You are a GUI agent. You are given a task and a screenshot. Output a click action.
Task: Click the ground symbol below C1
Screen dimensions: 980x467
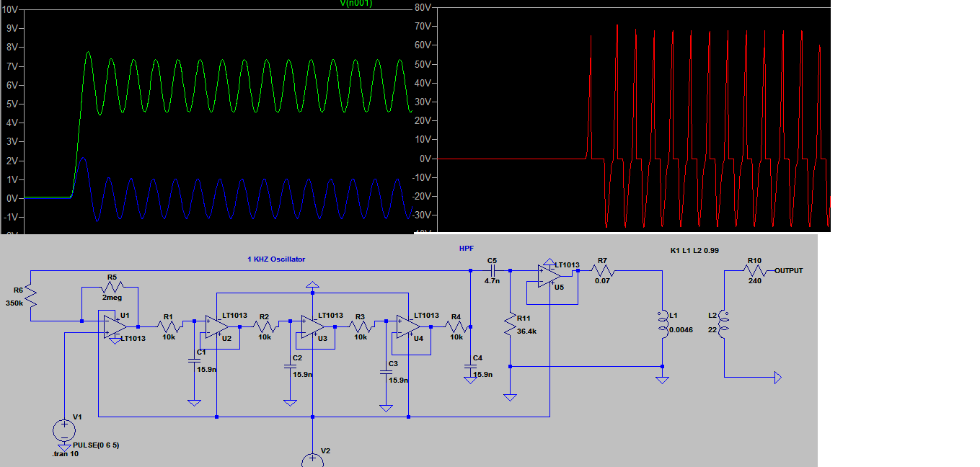click(193, 403)
